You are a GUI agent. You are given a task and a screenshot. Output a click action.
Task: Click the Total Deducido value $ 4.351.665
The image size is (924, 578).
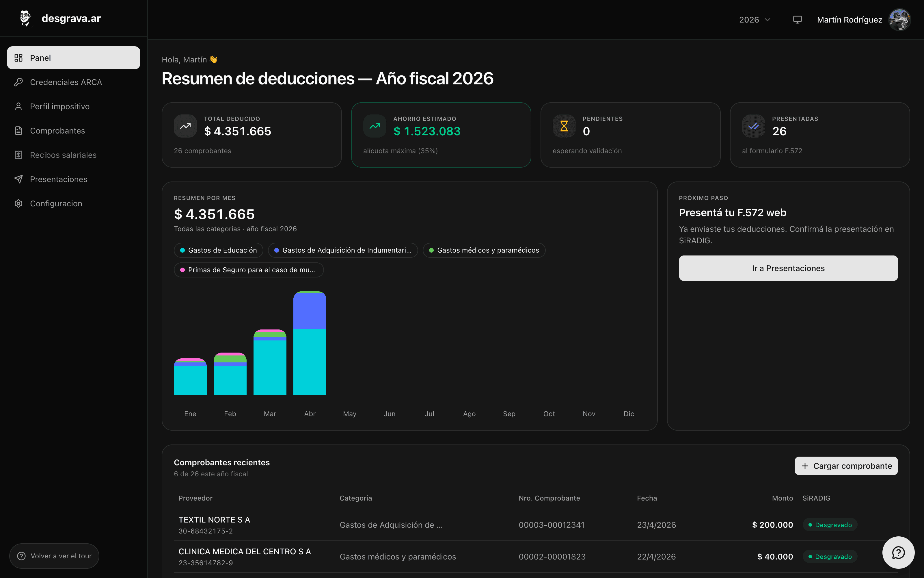tap(237, 131)
